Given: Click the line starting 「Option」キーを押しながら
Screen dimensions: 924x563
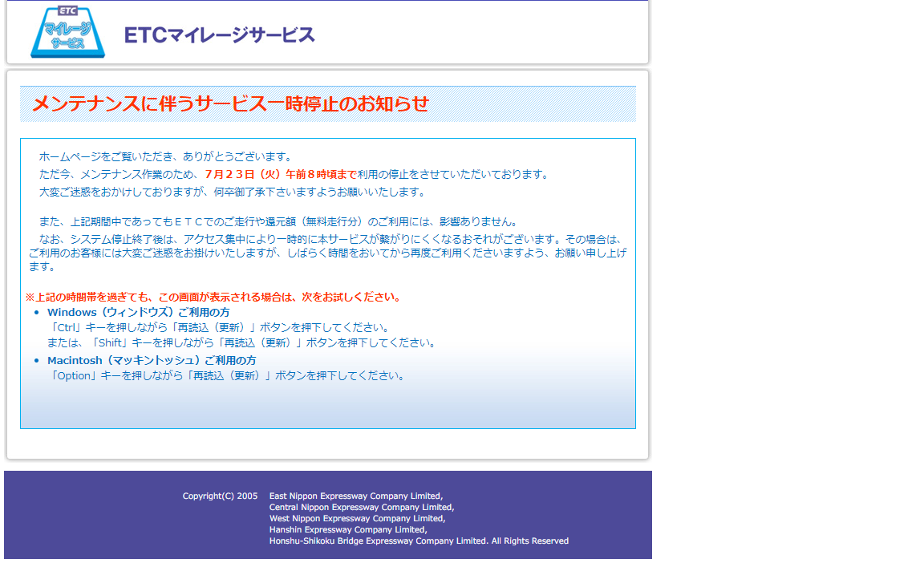Looking at the screenshot, I should click(227, 375).
